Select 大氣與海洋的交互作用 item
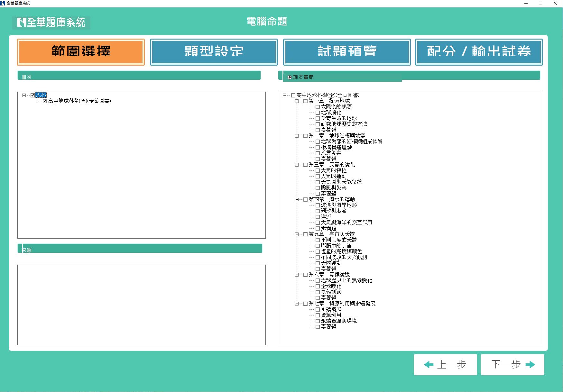Viewport: 563px width, 392px height. point(346,223)
